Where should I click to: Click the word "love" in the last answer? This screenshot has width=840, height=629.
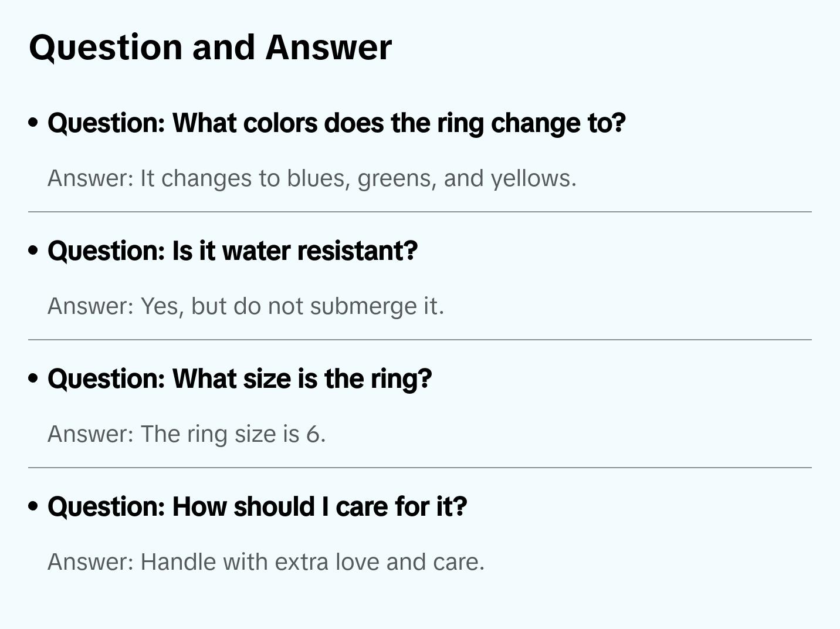click(358, 562)
